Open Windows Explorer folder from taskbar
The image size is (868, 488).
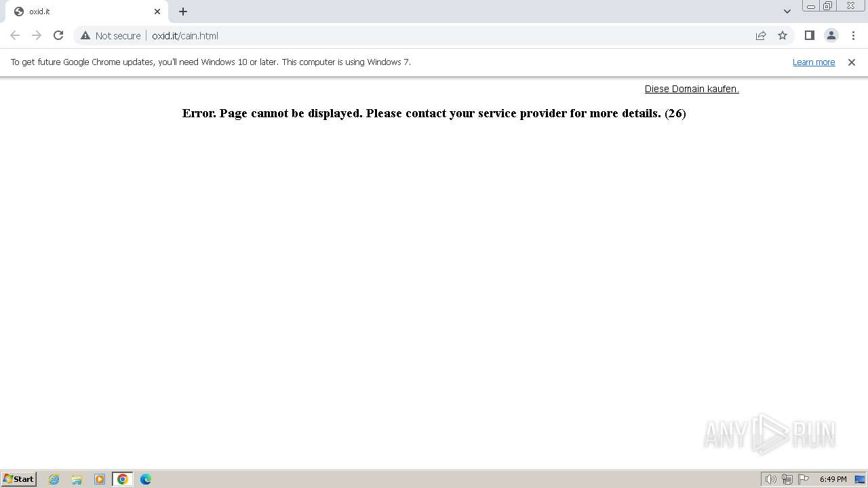tap(77, 479)
